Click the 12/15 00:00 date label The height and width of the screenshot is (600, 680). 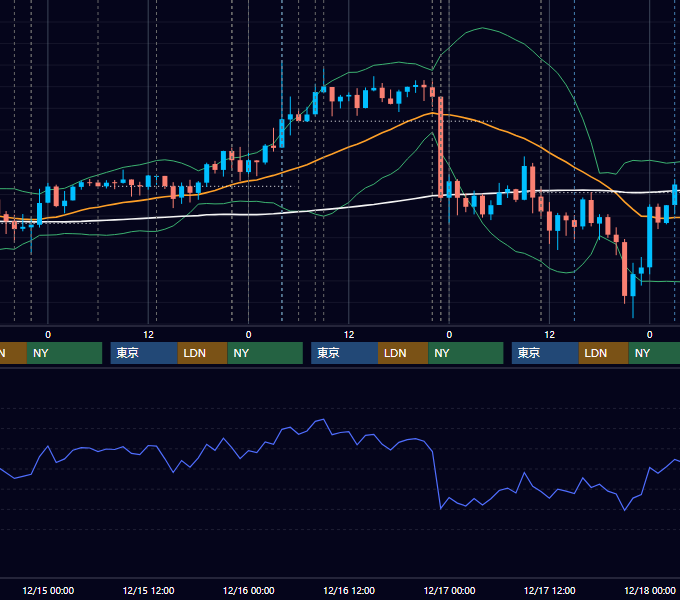click(48, 590)
